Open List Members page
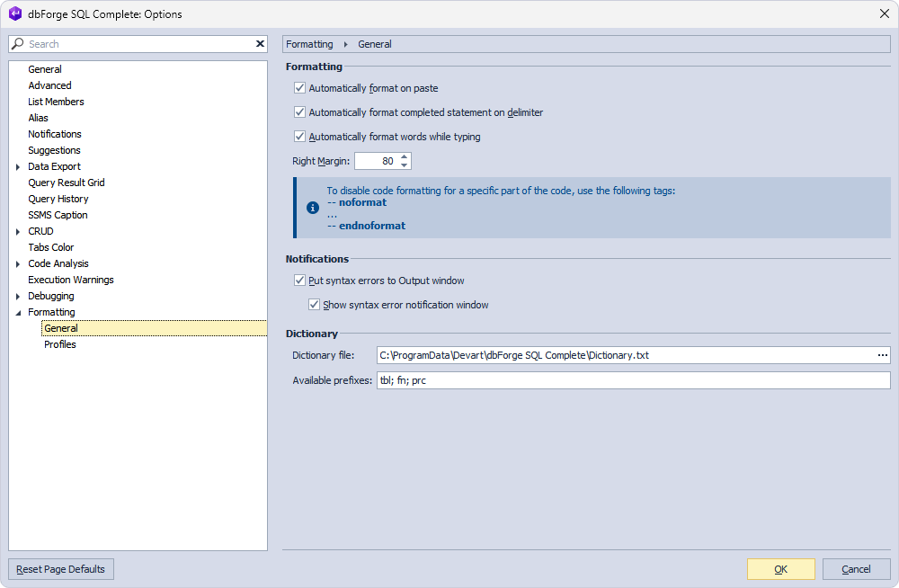899x588 pixels. click(56, 101)
